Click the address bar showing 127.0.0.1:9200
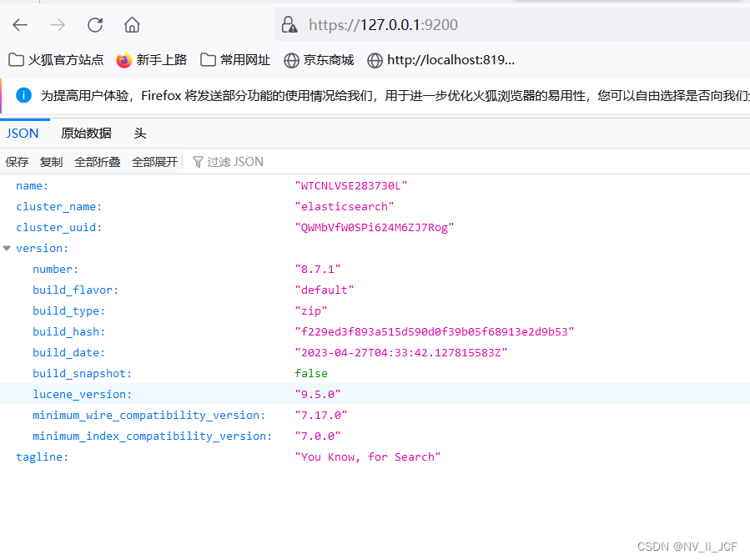This screenshot has height=560, width=750. [383, 24]
